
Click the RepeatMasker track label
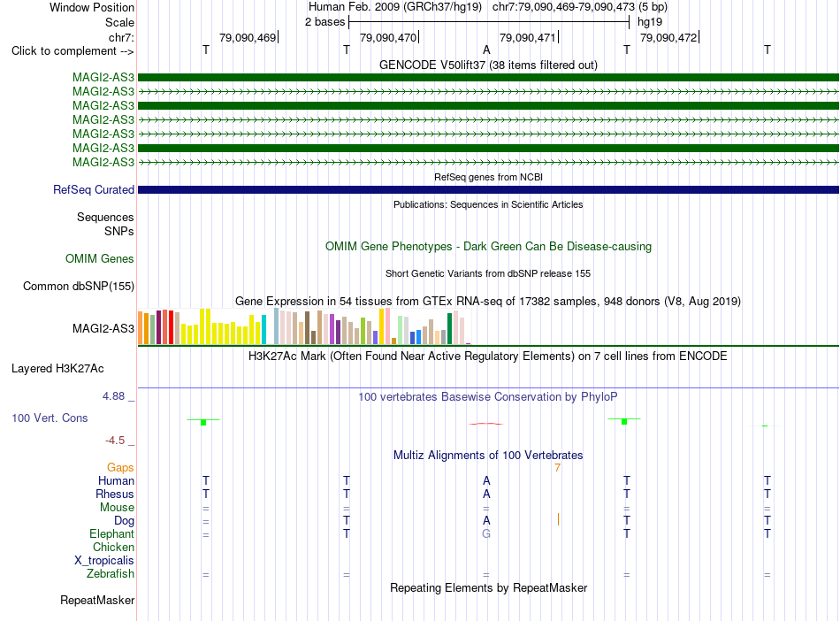pyautogui.click(x=97, y=600)
